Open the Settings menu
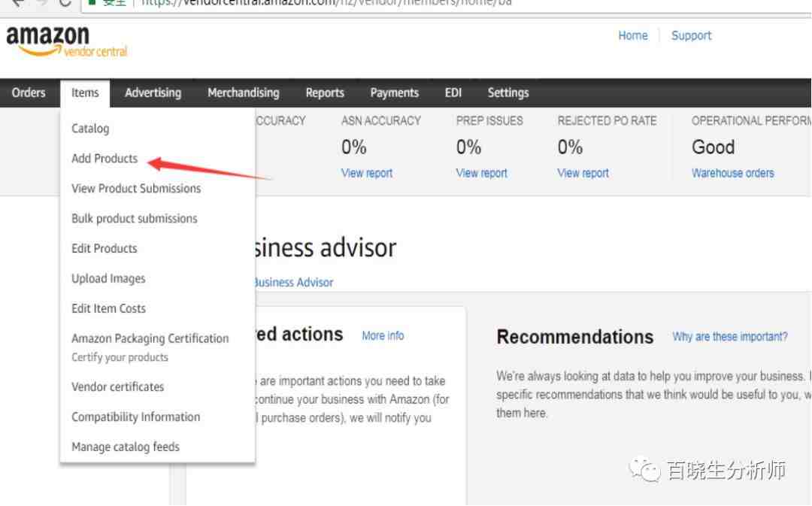 pyautogui.click(x=508, y=92)
